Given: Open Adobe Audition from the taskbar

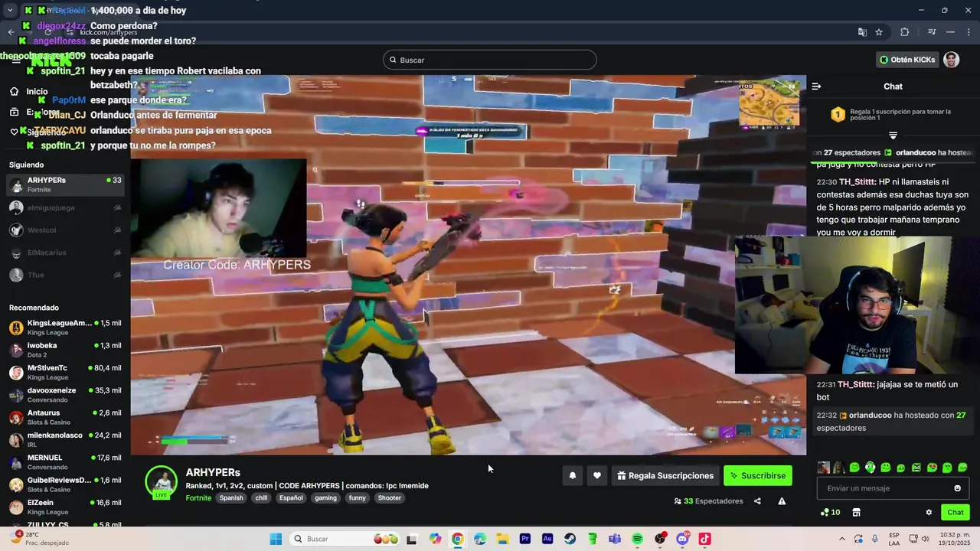Looking at the screenshot, I should tap(547, 539).
